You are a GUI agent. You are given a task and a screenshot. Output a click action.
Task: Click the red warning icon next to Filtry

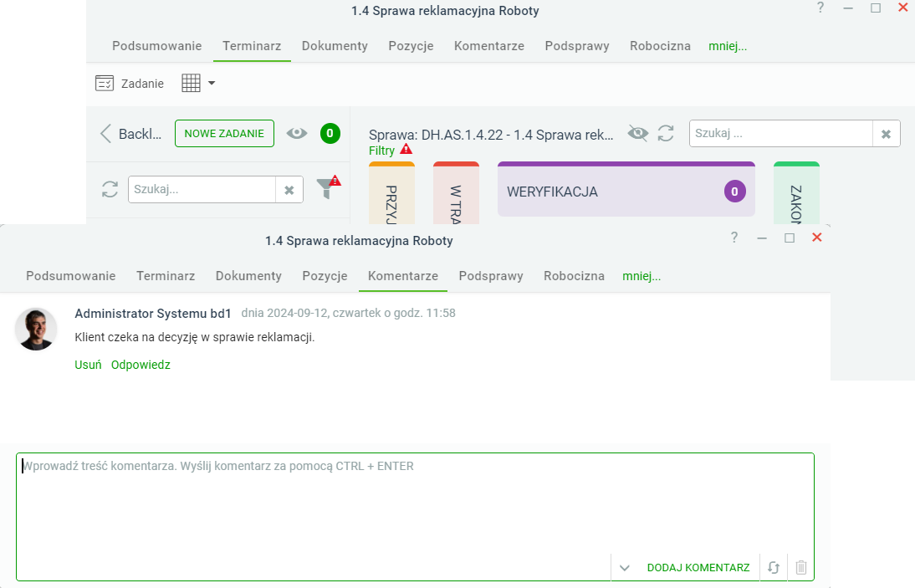[406, 150]
